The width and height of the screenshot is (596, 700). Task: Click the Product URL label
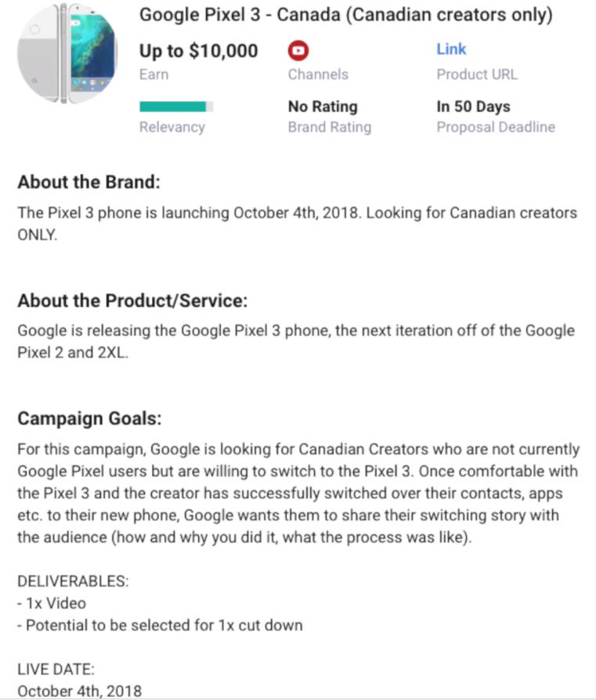coord(477,74)
